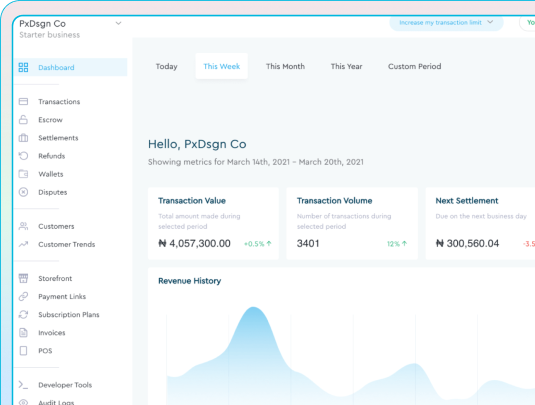The image size is (535, 405).
Task: Click the POS device icon
Action: [x=23, y=350]
